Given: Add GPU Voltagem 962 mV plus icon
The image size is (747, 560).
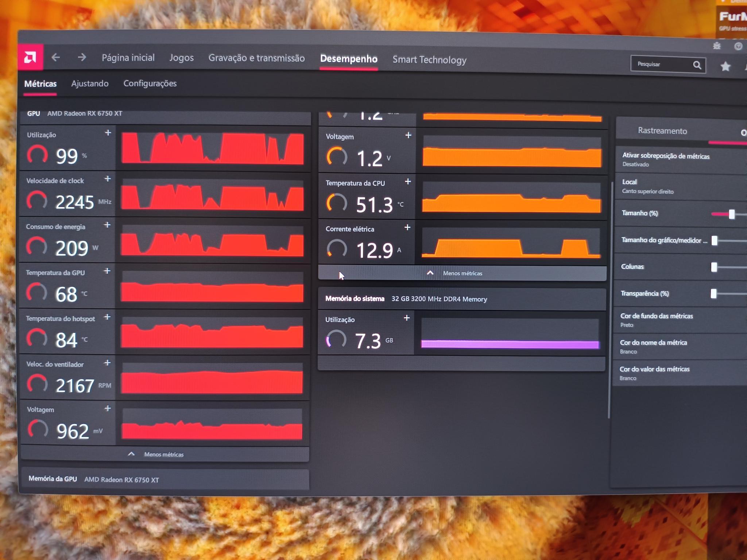Looking at the screenshot, I should pos(108,408).
